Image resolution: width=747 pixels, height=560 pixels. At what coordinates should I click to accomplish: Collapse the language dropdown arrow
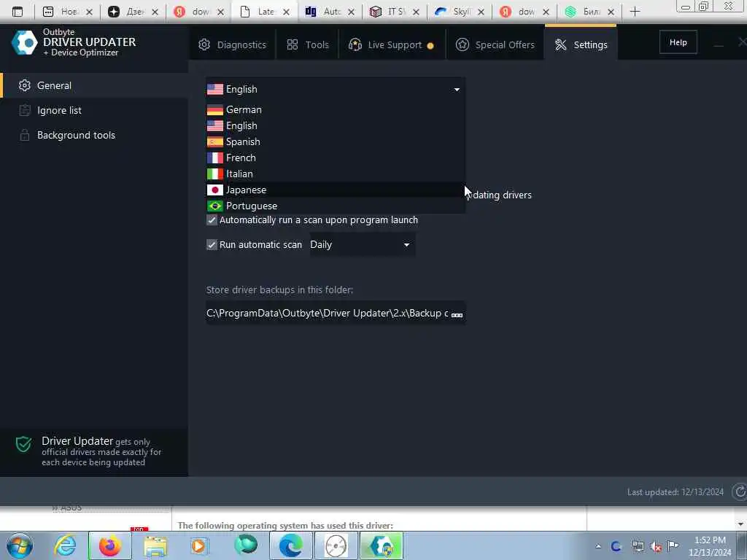pos(457,90)
